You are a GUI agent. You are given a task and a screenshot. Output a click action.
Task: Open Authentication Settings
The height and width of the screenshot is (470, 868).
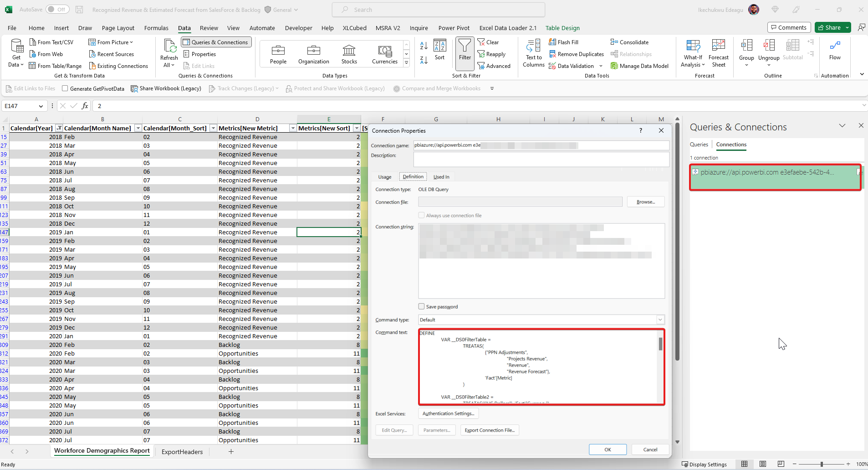click(x=448, y=413)
